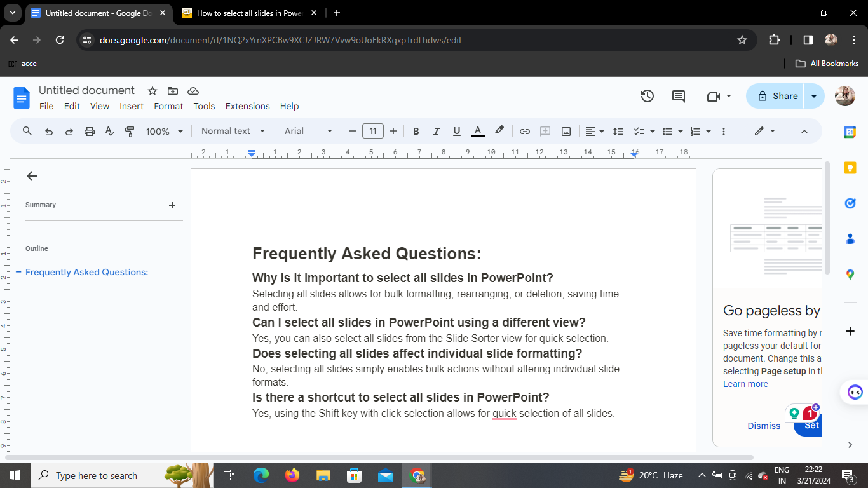This screenshot has height=488, width=868.
Task: Click the Learn more link
Action: point(745,384)
